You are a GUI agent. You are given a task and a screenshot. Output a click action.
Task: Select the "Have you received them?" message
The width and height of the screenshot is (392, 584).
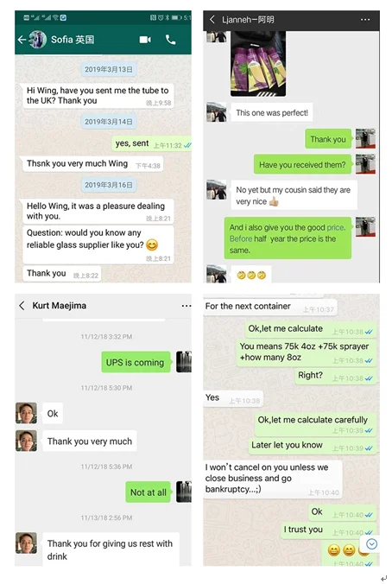click(x=303, y=165)
